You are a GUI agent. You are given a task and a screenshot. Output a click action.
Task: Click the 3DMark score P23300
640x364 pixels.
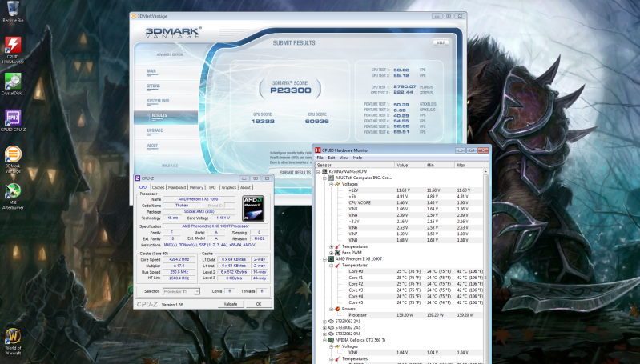[290, 90]
